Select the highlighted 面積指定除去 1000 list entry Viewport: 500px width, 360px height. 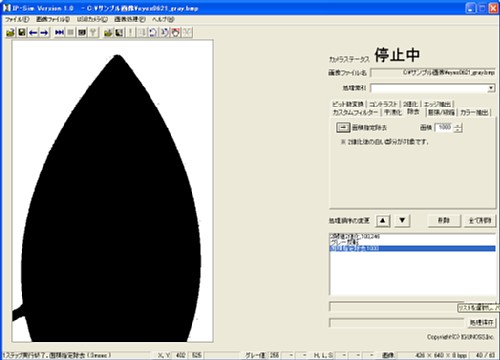coord(412,249)
